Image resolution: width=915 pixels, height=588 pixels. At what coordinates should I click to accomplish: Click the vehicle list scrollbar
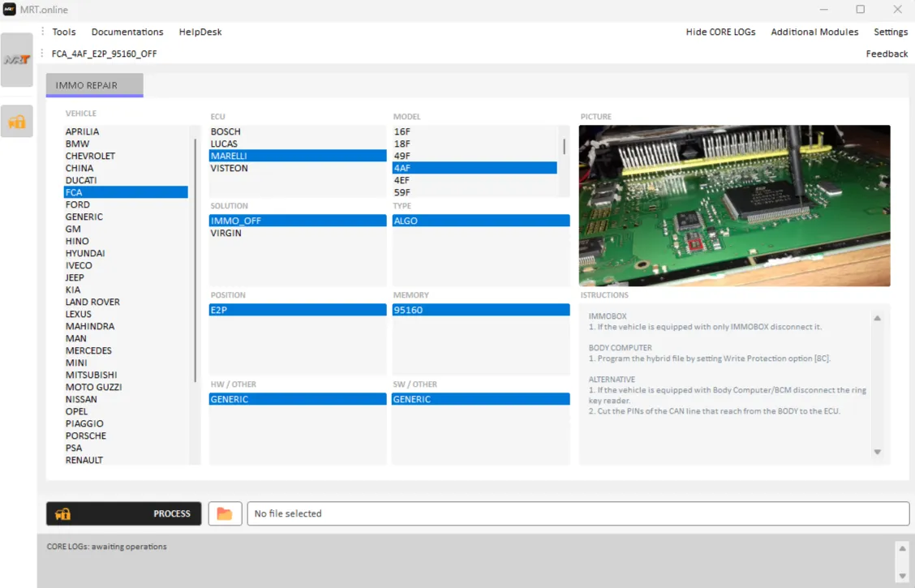[195, 260]
